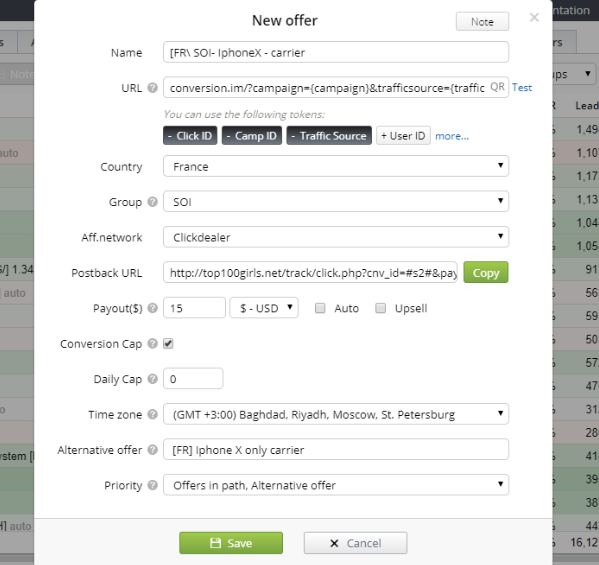The image size is (599, 565).
Task: Click help icon beside Time zone
Action: [152, 414]
